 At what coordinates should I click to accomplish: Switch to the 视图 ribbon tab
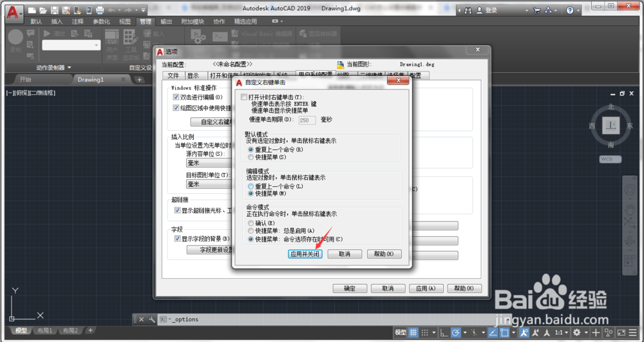(x=124, y=21)
